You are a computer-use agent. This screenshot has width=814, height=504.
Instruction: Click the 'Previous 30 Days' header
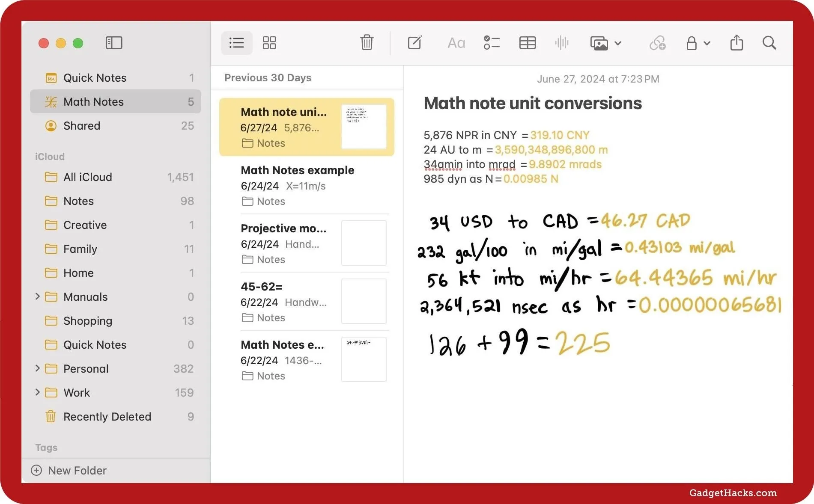[x=268, y=78]
